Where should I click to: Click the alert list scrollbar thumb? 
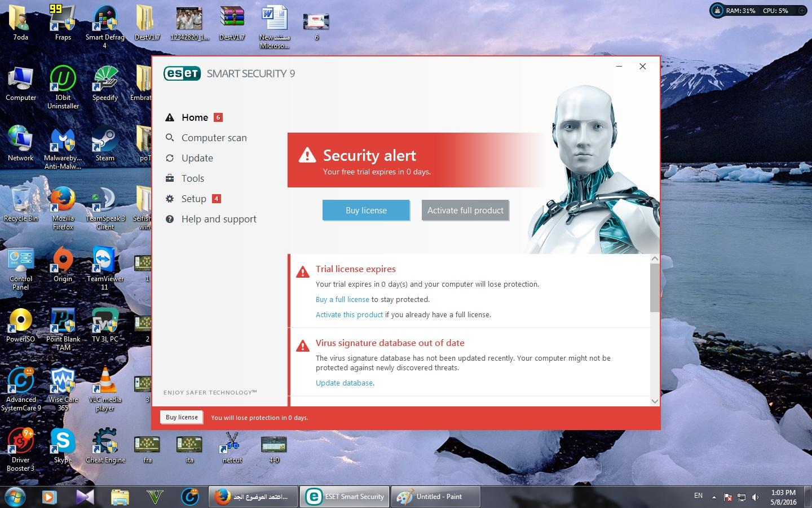(655, 287)
